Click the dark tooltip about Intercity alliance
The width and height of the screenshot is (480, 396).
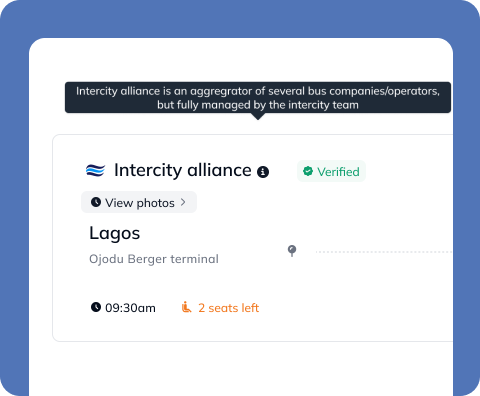tap(258, 97)
